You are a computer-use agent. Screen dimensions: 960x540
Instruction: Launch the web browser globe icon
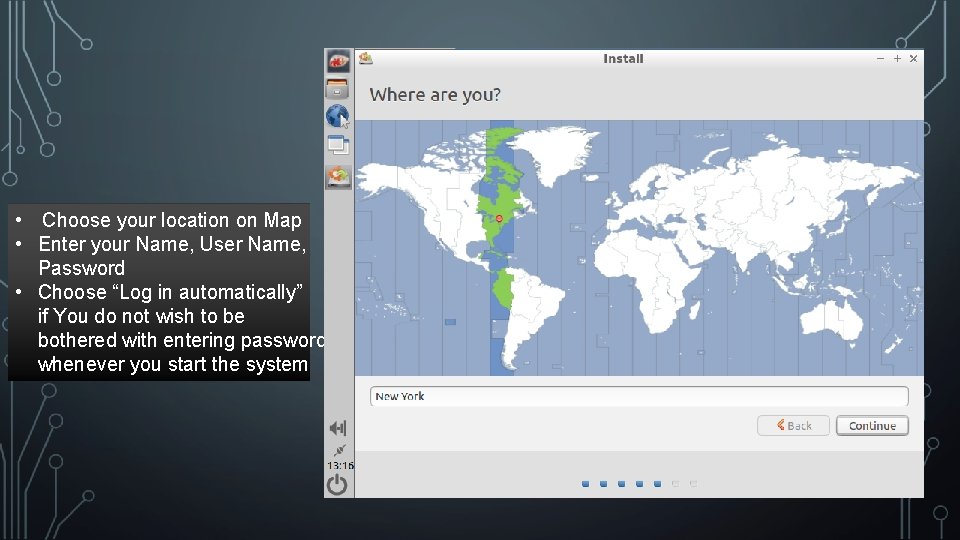point(337,116)
